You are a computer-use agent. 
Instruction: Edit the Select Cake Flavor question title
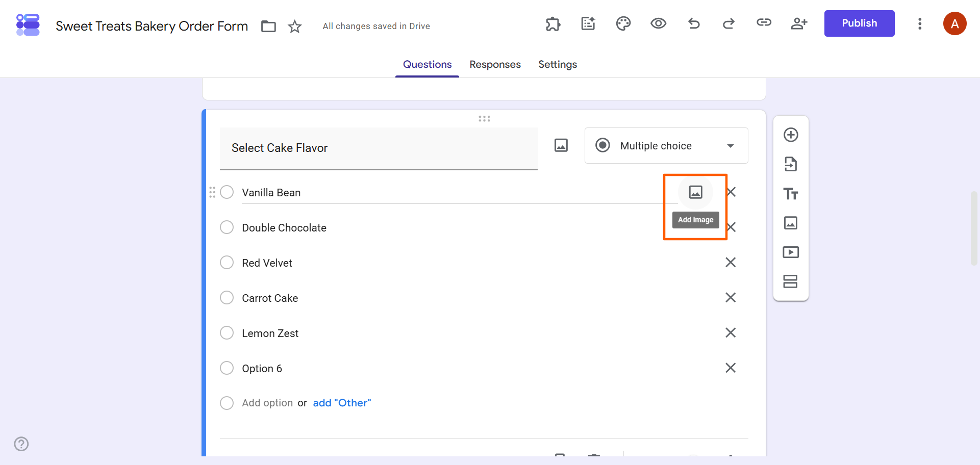tap(379, 148)
